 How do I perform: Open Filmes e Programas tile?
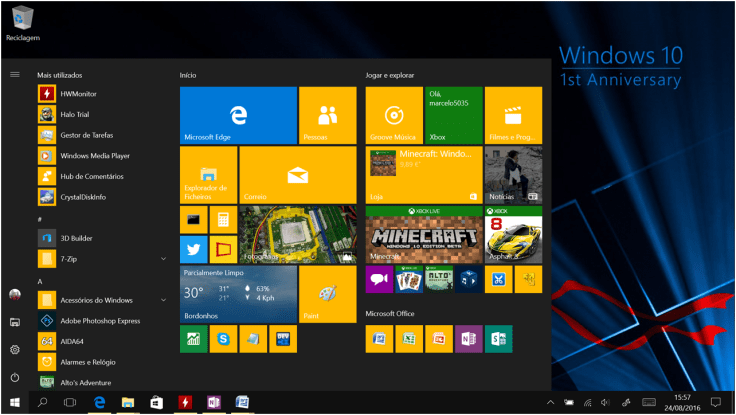[513, 115]
